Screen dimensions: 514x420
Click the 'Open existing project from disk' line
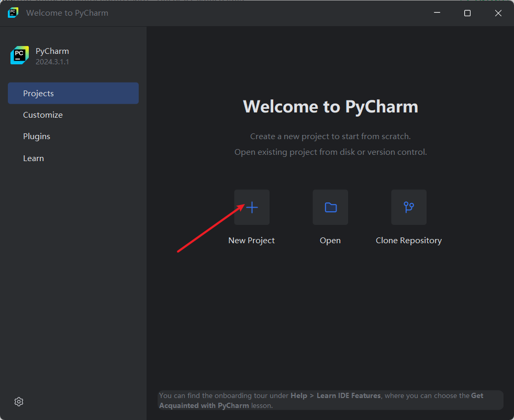click(x=330, y=152)
